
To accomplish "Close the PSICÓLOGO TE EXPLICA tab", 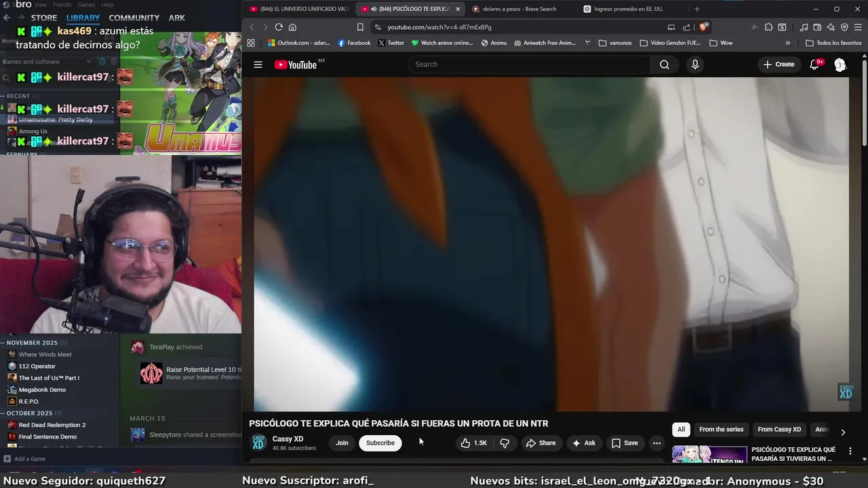I will coord(458,9).
